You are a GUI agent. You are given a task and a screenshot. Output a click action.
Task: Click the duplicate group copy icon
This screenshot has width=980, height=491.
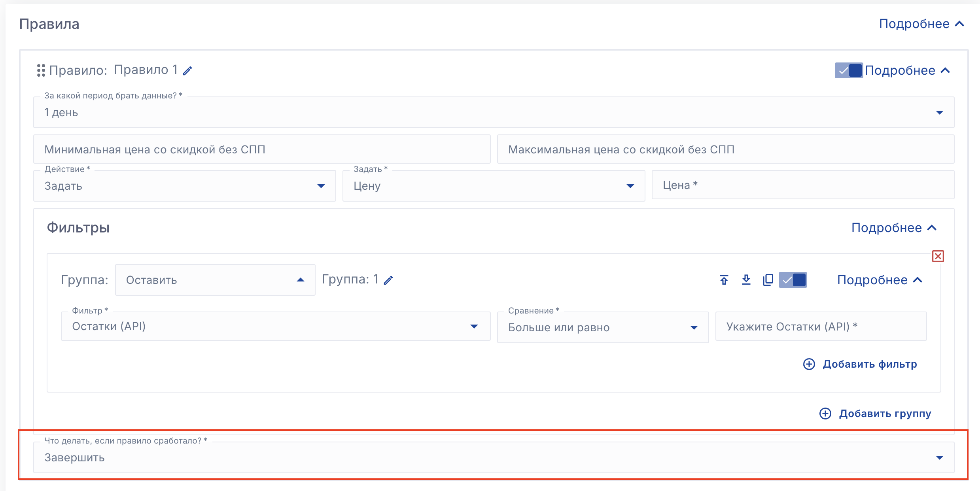tap(768, 280)
